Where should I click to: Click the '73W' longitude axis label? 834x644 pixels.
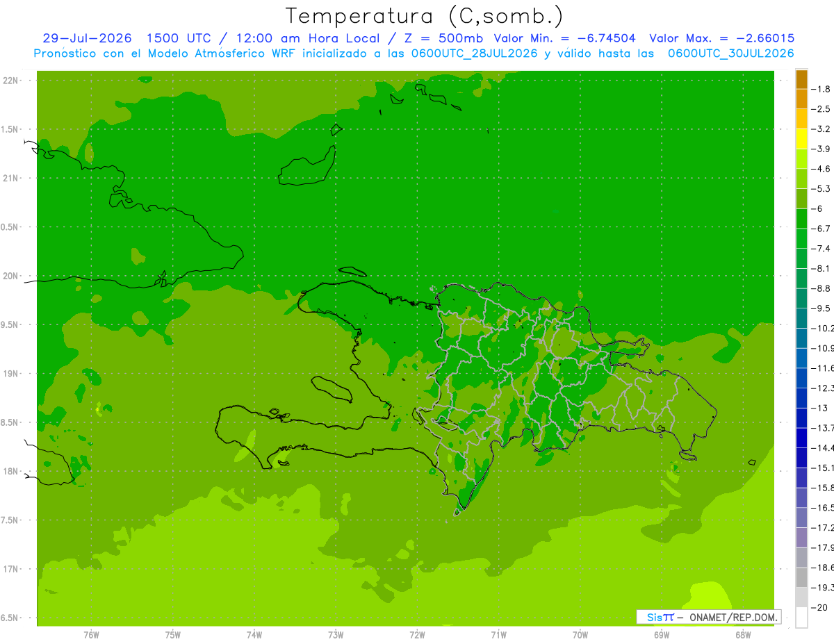click(336, 635)
